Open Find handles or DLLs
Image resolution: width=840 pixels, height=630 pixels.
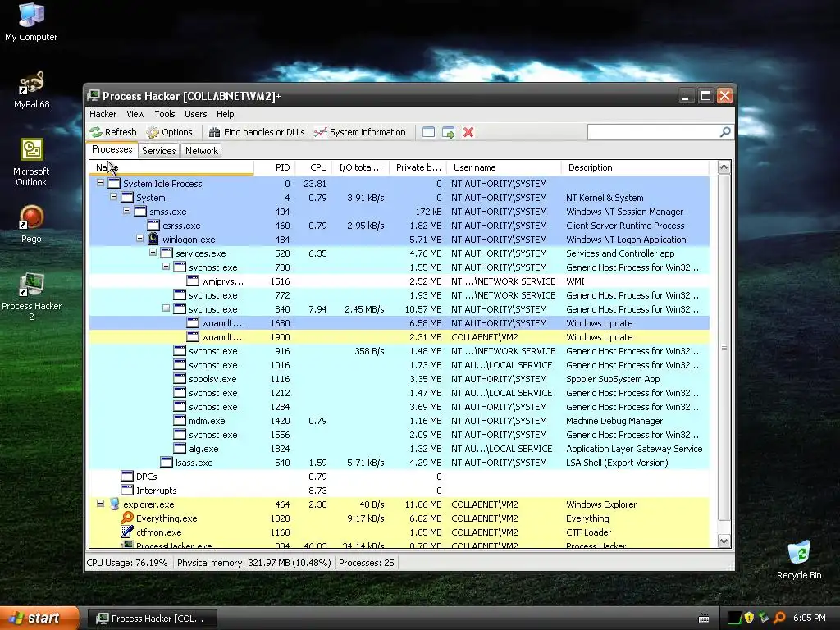pos(257,132)
